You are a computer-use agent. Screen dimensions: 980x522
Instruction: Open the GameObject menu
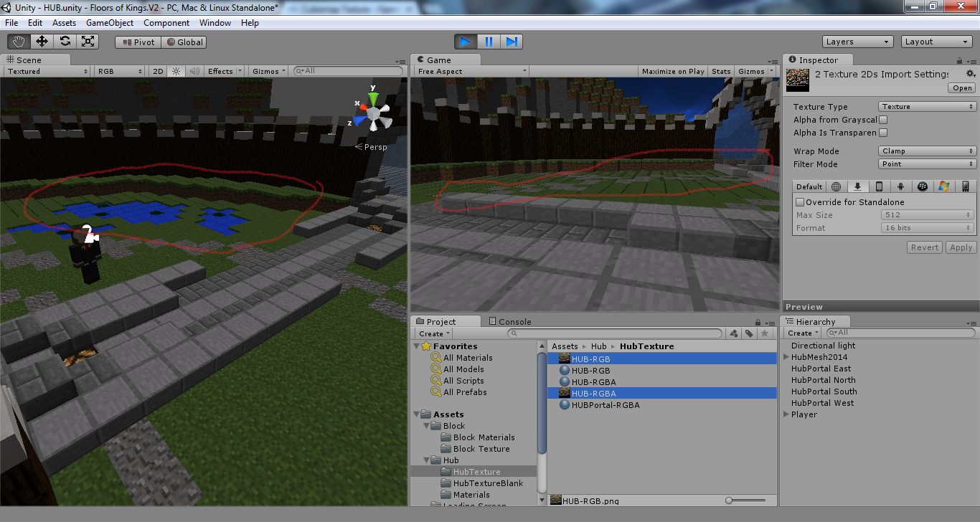pos(110,23)
